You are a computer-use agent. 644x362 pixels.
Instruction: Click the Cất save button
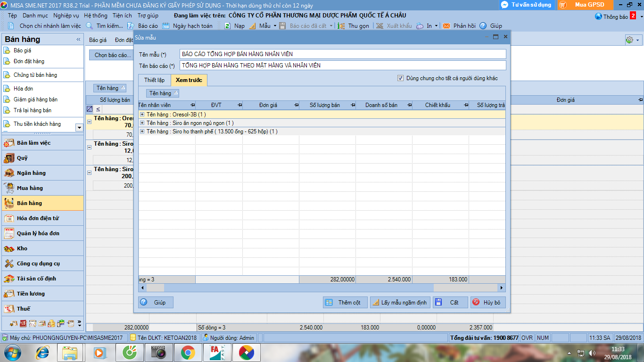coord(450,302)
